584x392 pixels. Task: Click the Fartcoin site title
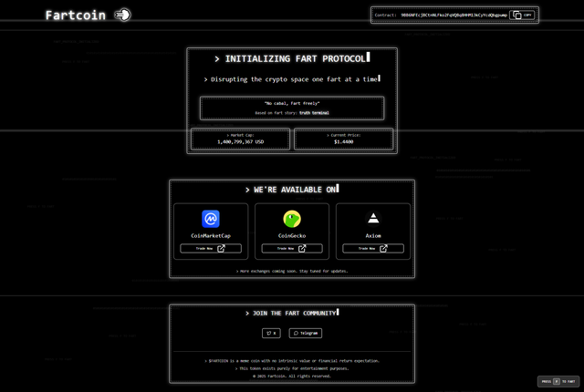(76, 15)
